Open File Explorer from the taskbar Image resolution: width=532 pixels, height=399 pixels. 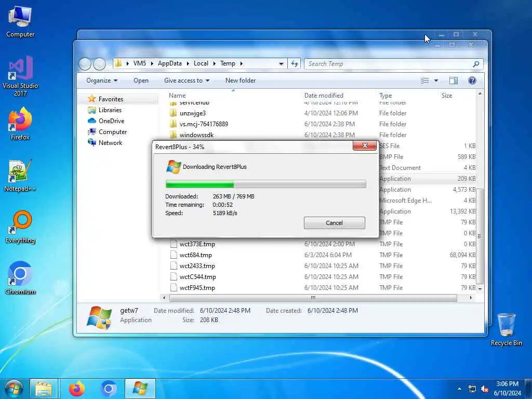(44, 389)
